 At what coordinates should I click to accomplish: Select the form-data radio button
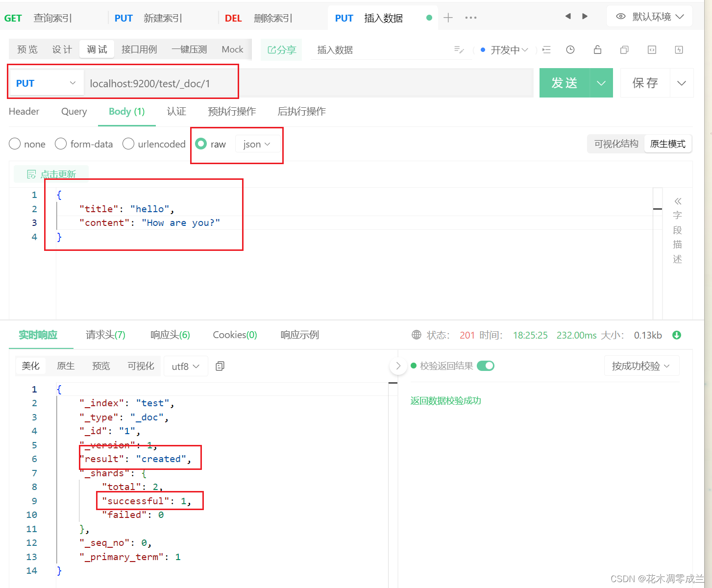tap(61, 144)
